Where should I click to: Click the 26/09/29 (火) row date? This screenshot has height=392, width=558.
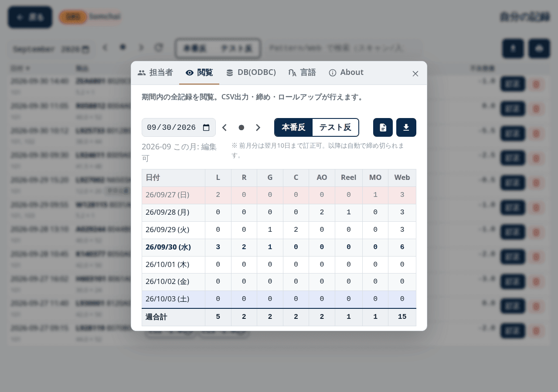pyautogui.click(x=167, y=230)
